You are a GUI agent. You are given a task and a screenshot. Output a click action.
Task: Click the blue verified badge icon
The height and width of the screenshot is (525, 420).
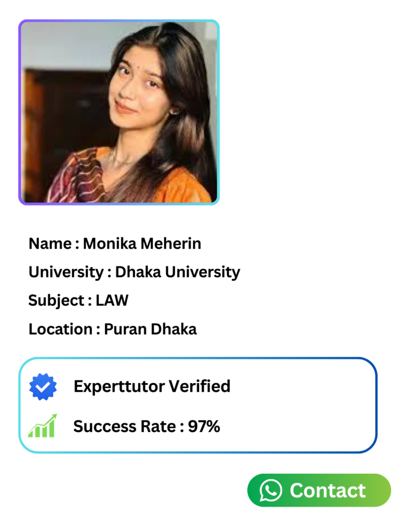(43, 387)
